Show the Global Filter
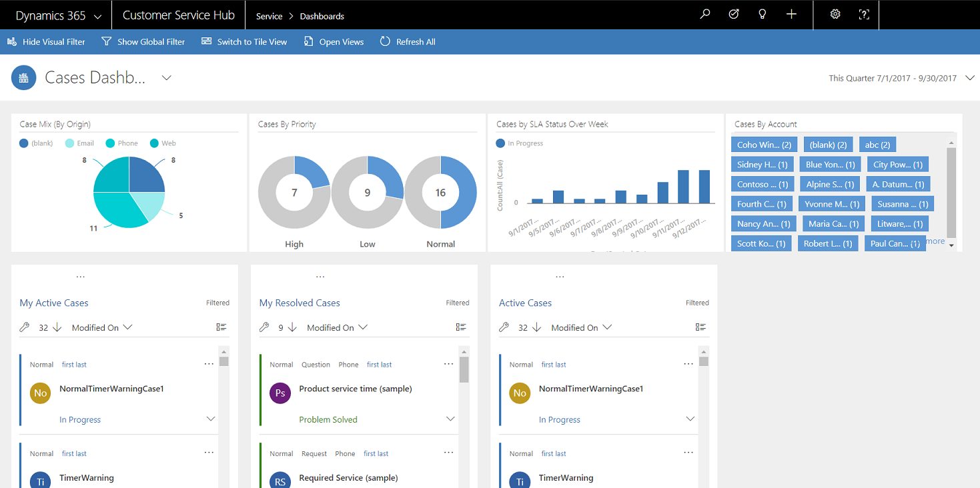The image size is (980, 488). click(x=143, y=41)
